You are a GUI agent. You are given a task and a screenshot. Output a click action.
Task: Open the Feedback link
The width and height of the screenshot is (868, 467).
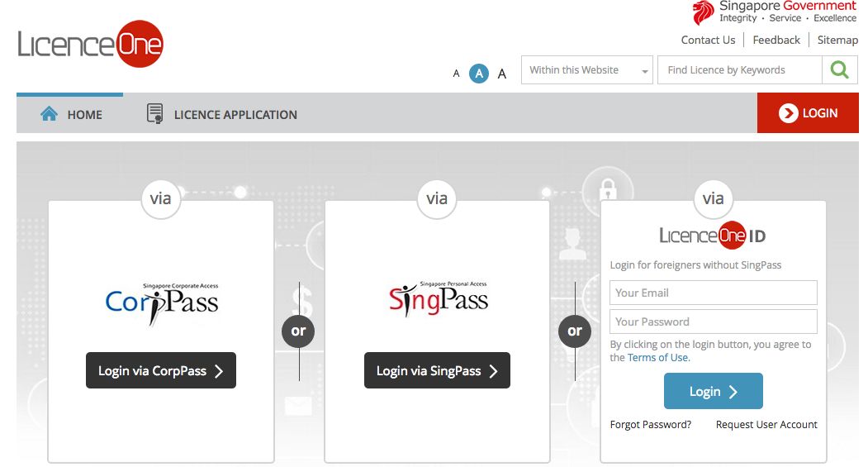tap(776, 40)
